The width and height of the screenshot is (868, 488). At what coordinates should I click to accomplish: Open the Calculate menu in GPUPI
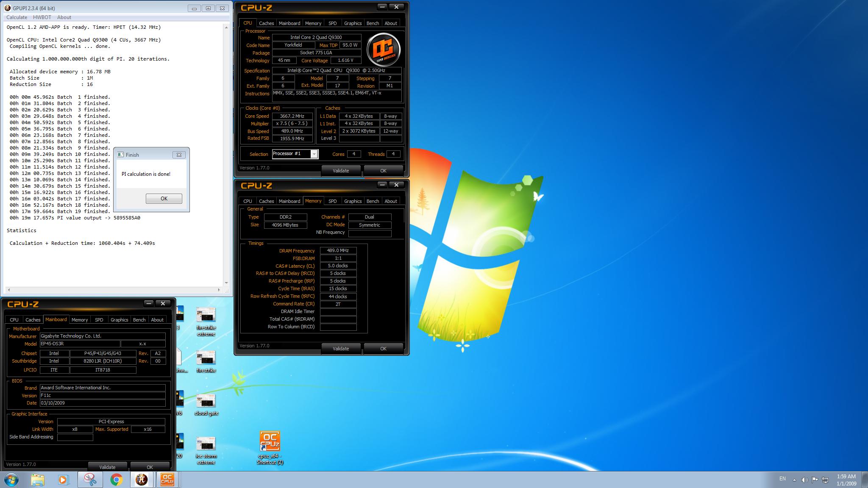(17, 17)
